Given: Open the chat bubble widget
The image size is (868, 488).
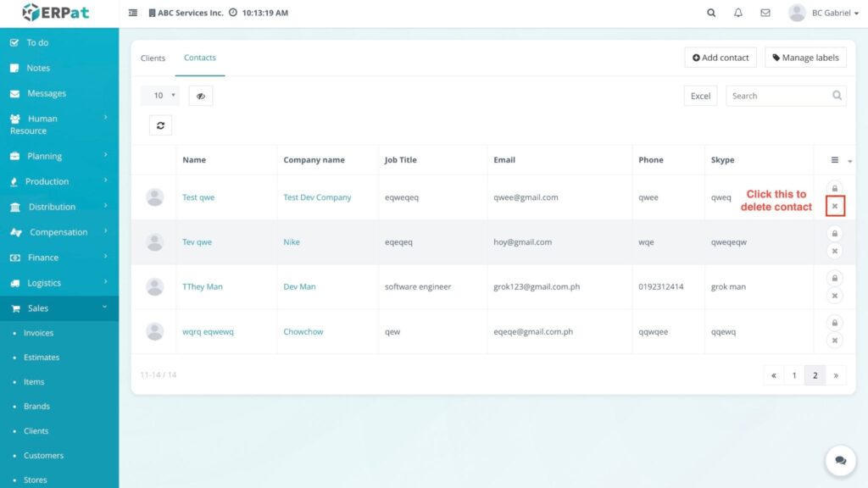Looking at the screenshot, I should (840, 460).
